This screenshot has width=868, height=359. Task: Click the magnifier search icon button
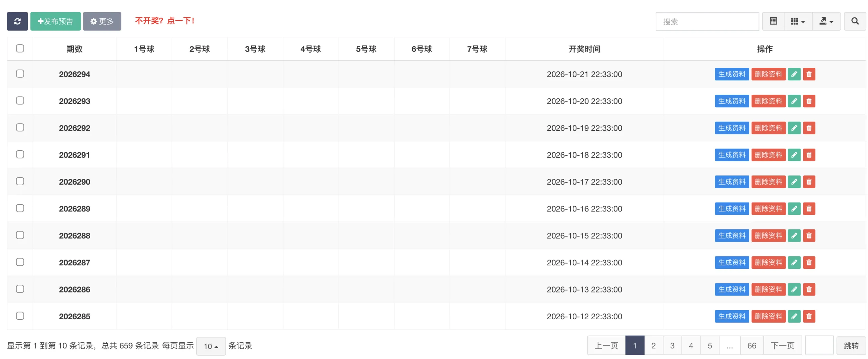pyautogui.click(x=854, y=21)
